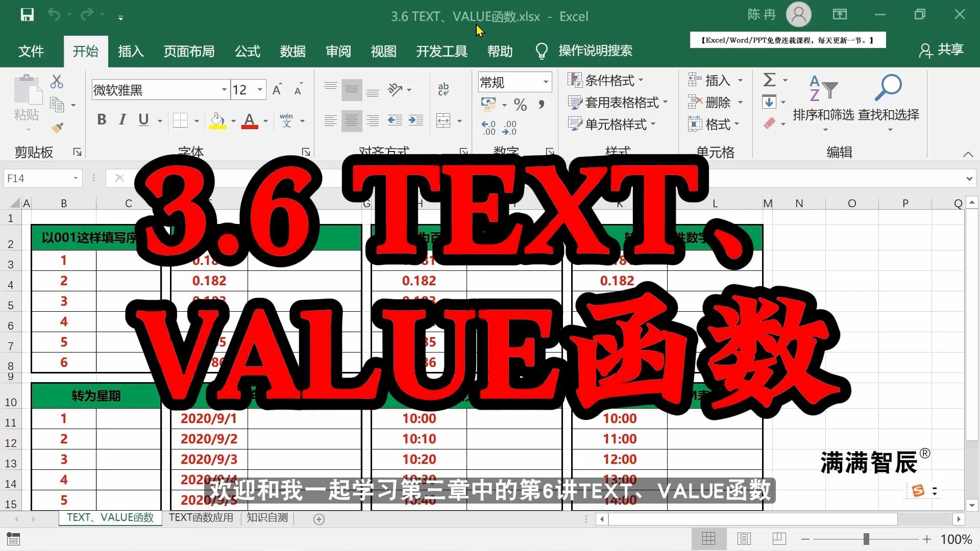Click the increase font size icon
Viewport: 980px width, 551px height.
277,90
